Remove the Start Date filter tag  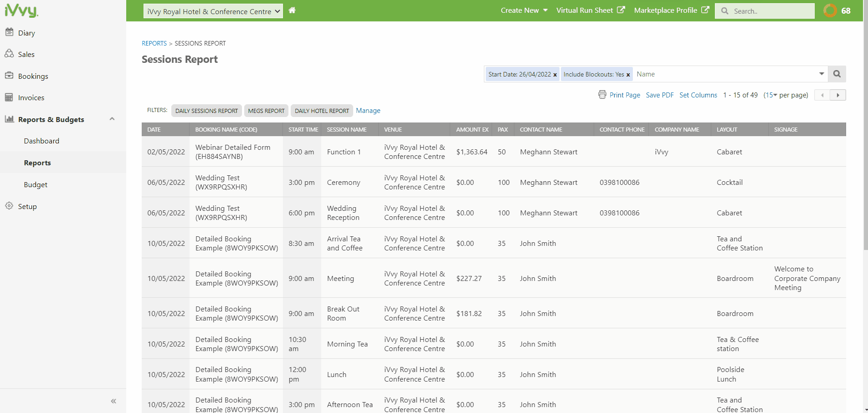coord(555,75)
